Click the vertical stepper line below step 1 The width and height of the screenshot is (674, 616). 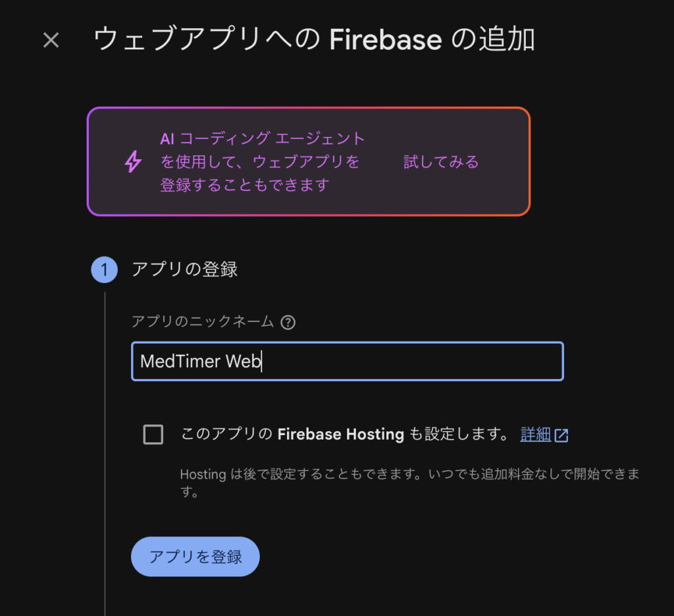point(105,453)
